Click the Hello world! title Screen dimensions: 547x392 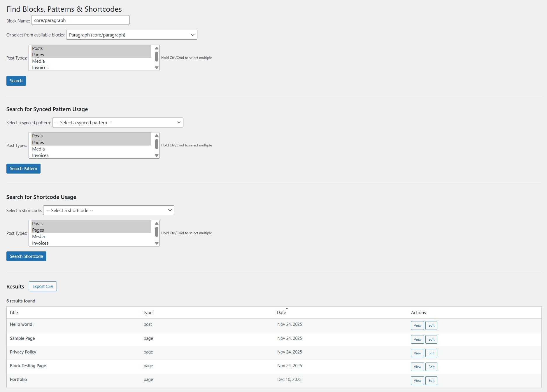pos(22,324)
